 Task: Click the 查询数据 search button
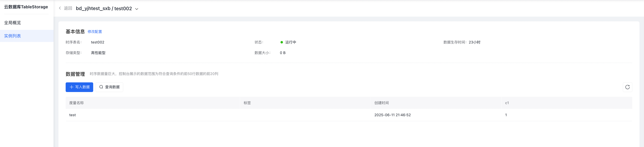click(109, 87)
